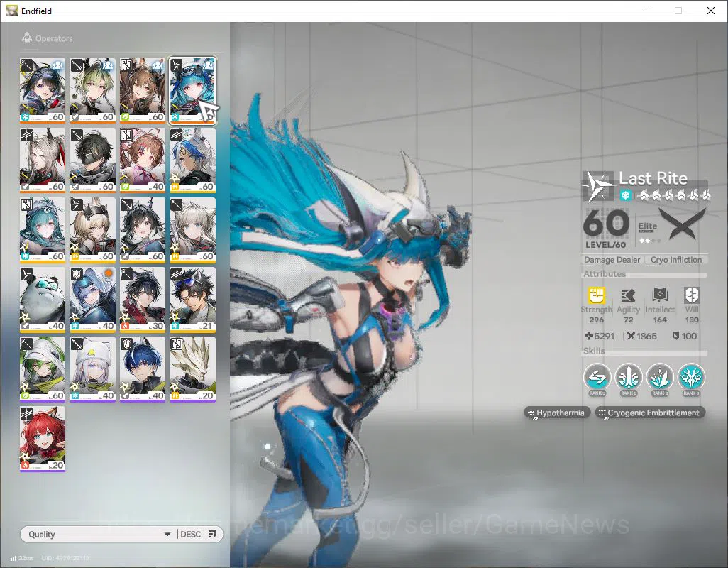
Task: Open the fourth fully-teal ultimate skill icon
Action: pos(691,378)
